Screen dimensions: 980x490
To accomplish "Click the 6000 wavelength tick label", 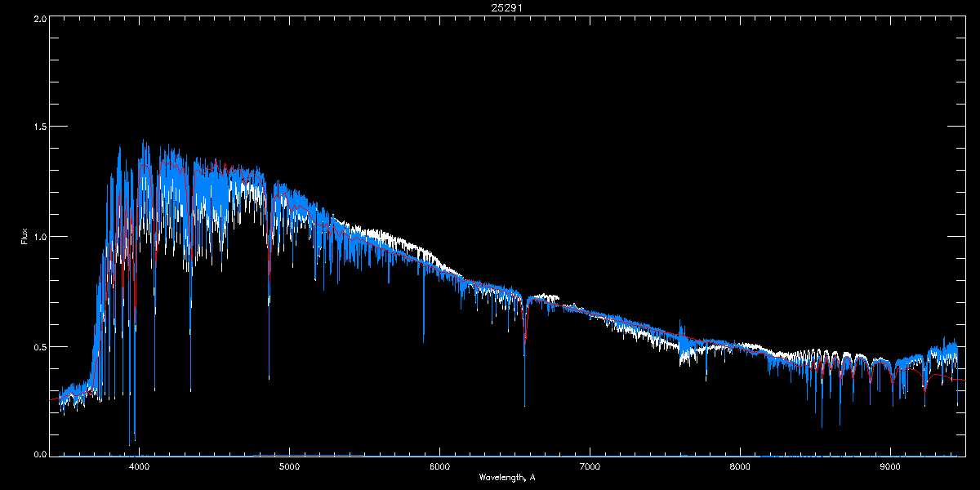I will [x=439, y=466].
